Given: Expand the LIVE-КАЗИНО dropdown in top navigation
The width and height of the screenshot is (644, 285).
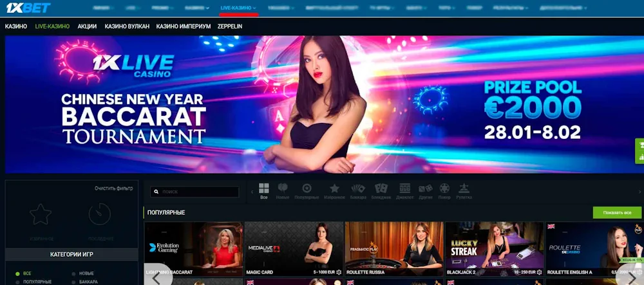Looking at the screenshot, I should [x=238, y=8].
